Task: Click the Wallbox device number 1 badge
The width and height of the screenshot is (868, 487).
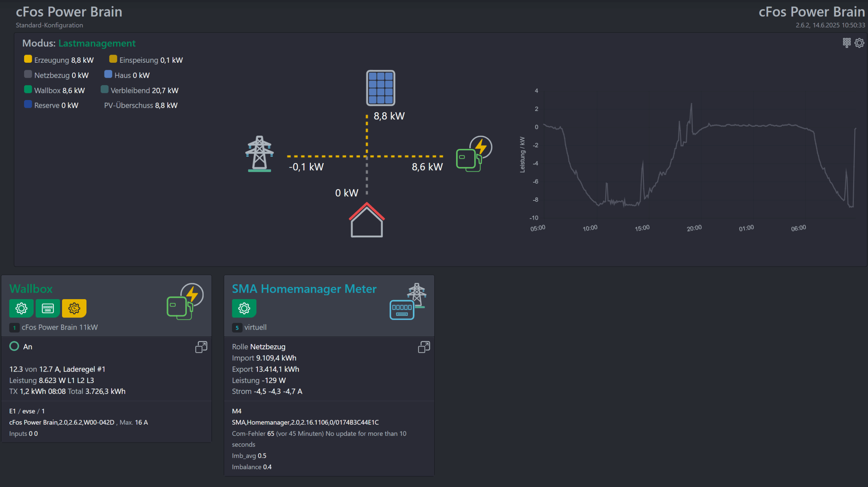Action: click(x=14, y=328)
